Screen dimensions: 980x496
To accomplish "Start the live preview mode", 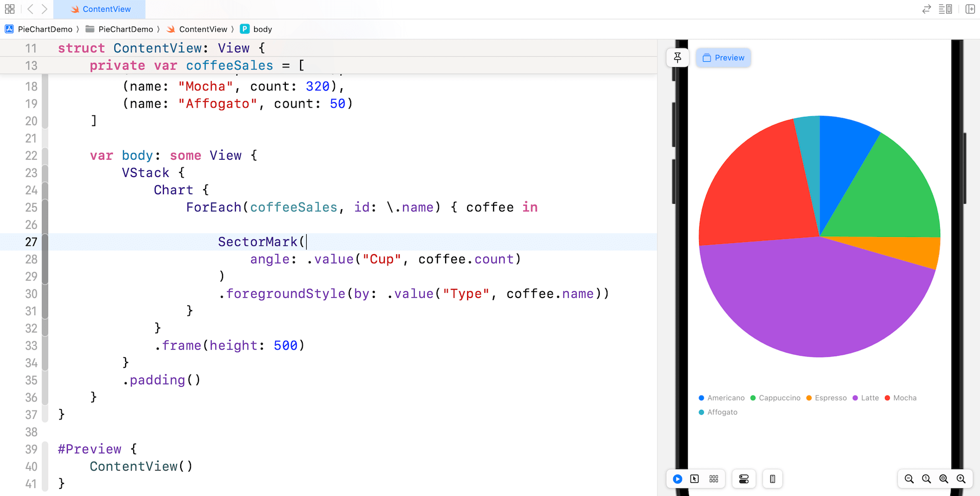I will 677,479.
